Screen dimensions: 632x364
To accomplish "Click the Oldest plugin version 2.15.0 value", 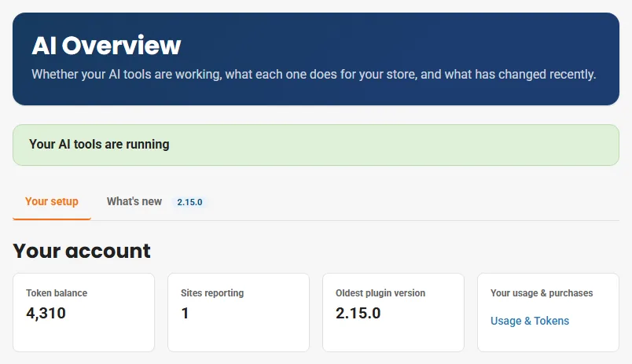I will (x=358, y=313).
